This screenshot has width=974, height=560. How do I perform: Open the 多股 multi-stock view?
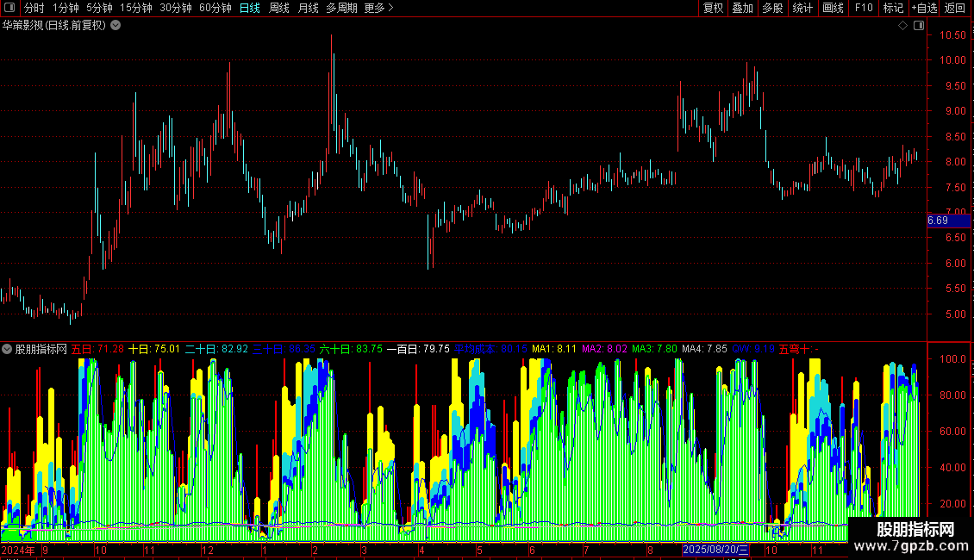tap(773, 8)
